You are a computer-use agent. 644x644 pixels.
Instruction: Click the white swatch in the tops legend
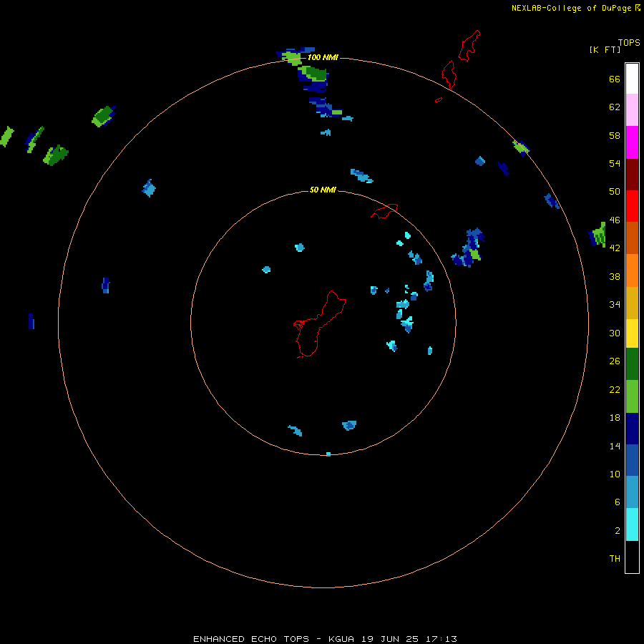tap(632, 79)
